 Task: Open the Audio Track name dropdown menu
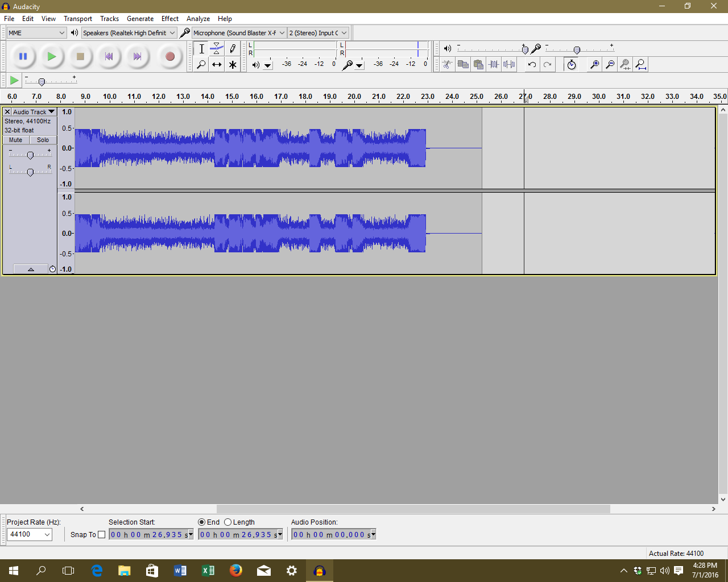pyautogui.click(x=34, y=112)
